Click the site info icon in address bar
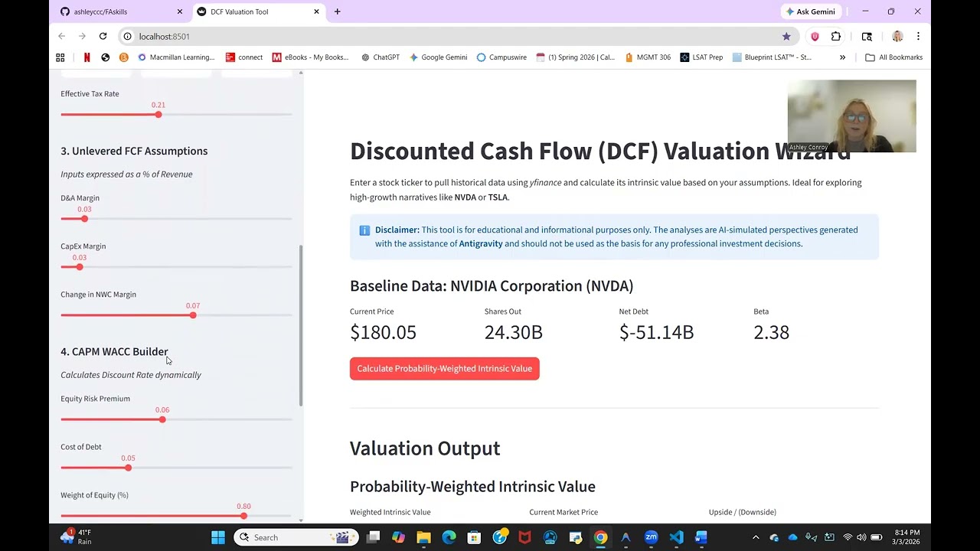Image resolution: width=980 pixels, height=551 pixels. 129,36
